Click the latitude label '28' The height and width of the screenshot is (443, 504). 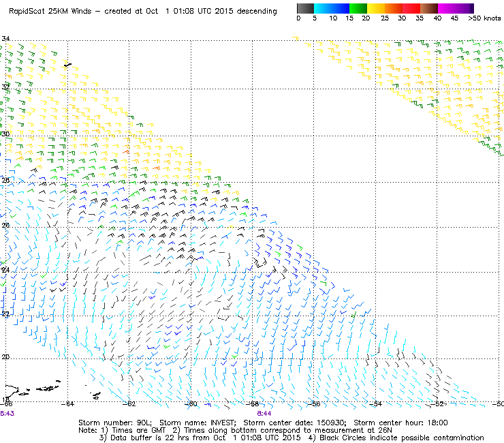5,180
